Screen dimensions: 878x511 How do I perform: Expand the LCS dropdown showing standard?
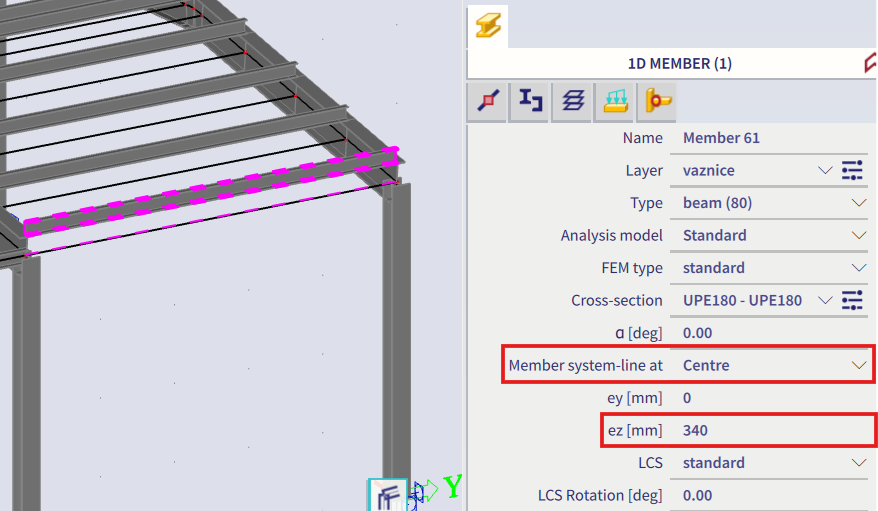pyautogui.click(x=859, y=463)
